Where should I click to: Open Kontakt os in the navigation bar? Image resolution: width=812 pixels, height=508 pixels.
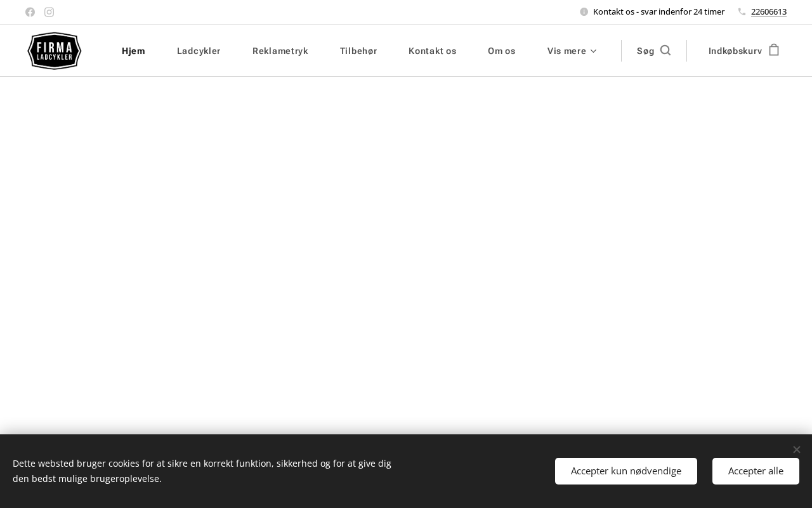(x=432, y=51)
